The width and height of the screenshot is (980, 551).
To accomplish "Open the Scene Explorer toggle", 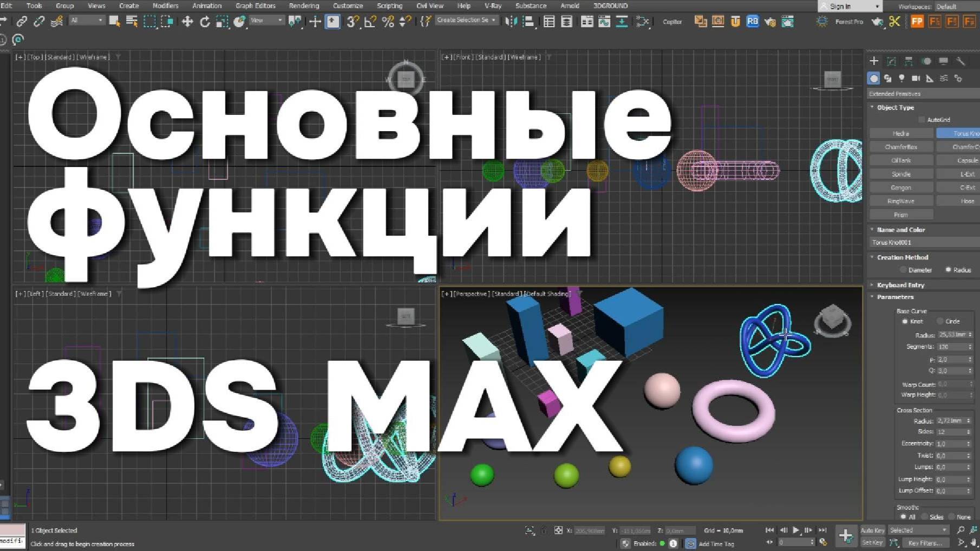I will (x=549, y=22).
